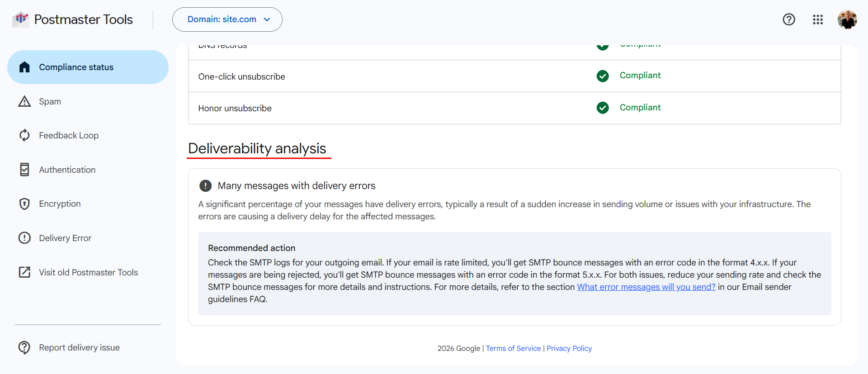Click the alert icon beside Many messages with delivery errors
Screen dimensions: 868x374
pyautogui.click(x=205, y=186)
